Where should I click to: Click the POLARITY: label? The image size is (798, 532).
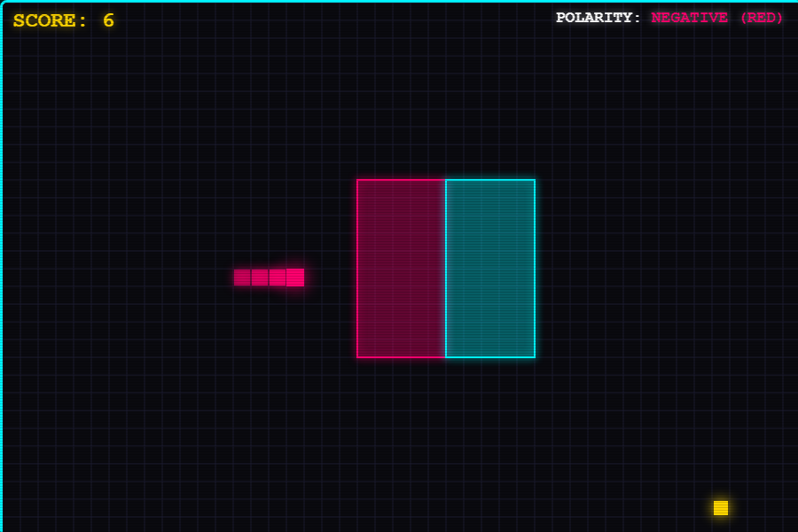tap(598, 18)
